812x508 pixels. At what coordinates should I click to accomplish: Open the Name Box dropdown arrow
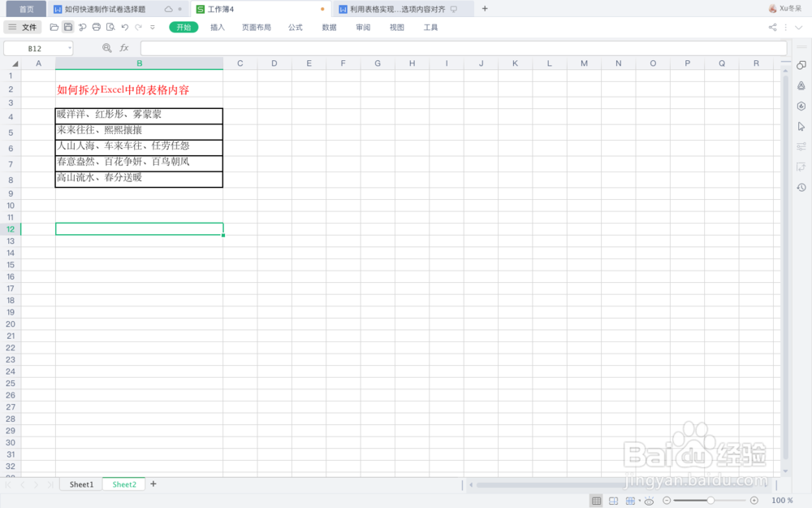pos(69,48)
